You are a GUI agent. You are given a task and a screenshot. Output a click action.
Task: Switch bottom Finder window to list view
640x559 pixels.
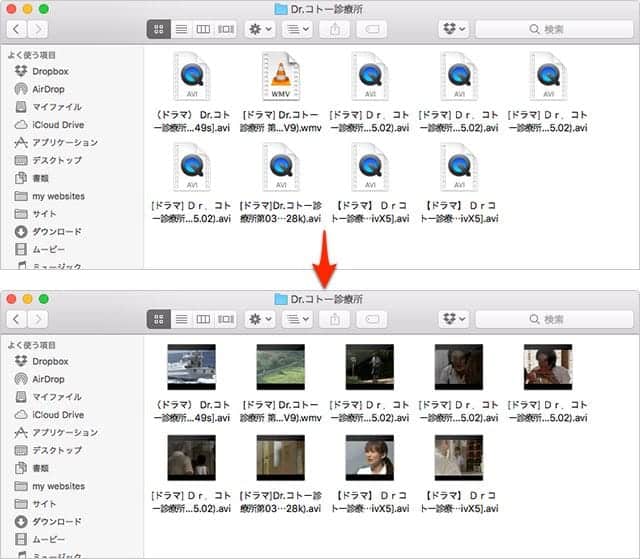181,319
